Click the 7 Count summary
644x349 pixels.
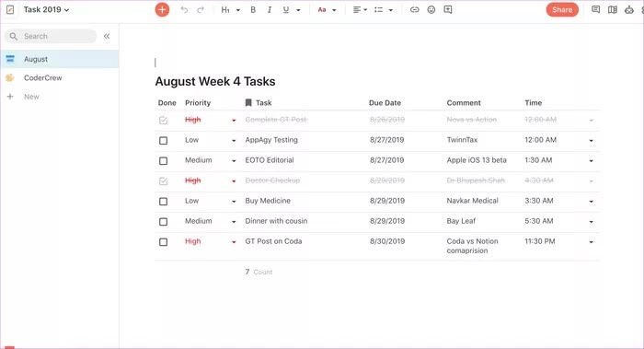point(259,272)
